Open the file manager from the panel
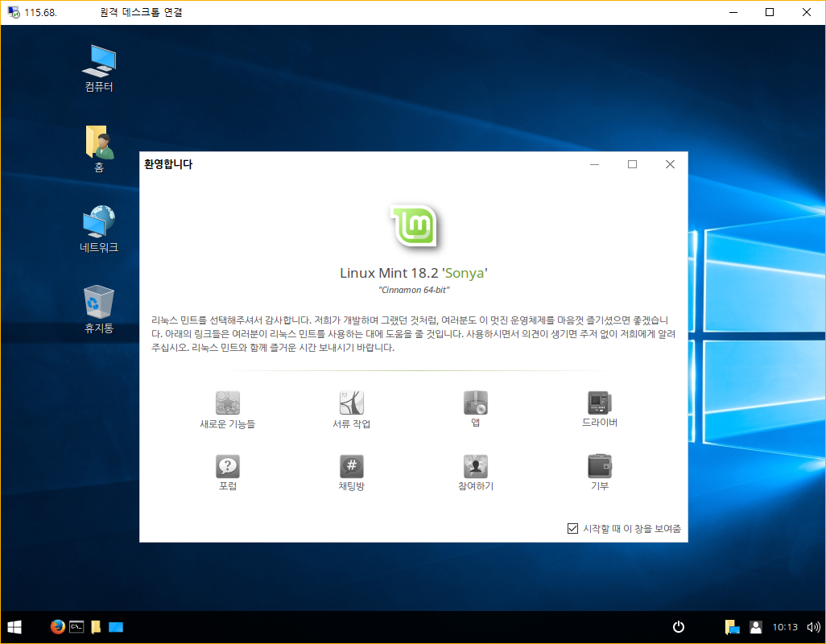 (96, 626)
